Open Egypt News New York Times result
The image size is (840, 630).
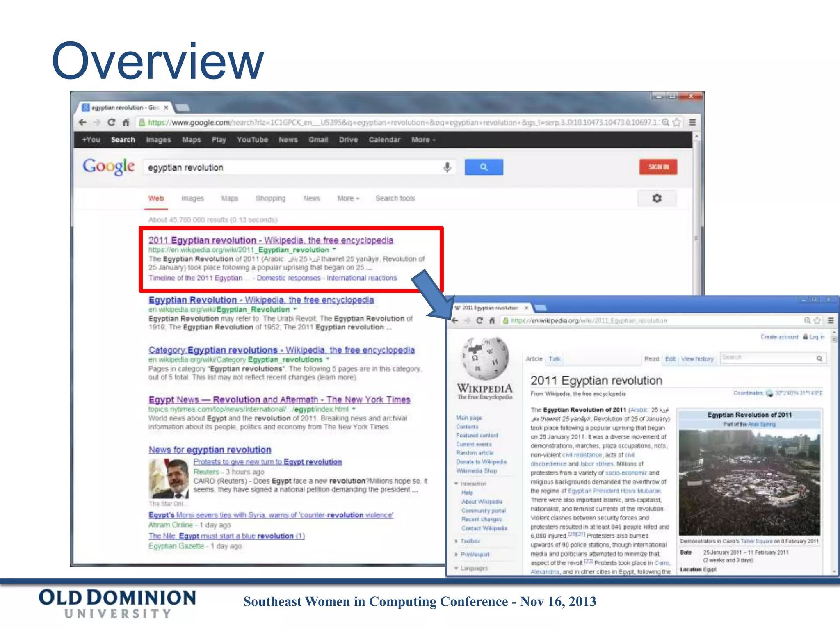click(279, 399)
